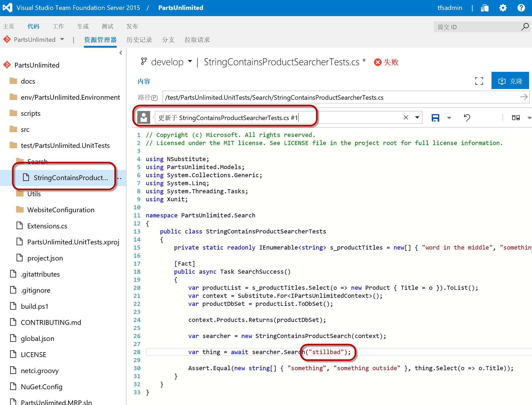532x405 pixels.
Task: Click the commit comment input field
Action: click(x=279, y=117)
